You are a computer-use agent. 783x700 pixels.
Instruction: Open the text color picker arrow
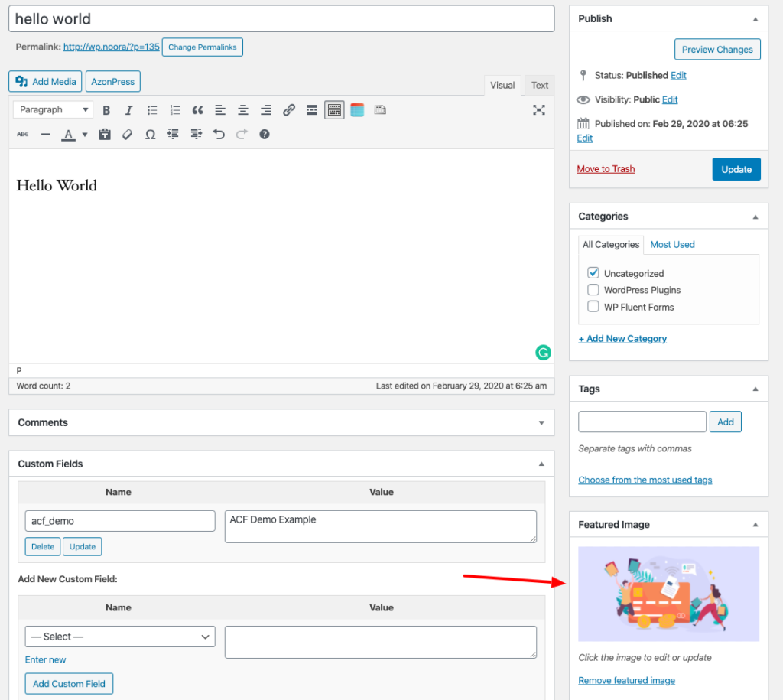pos(84,135)
